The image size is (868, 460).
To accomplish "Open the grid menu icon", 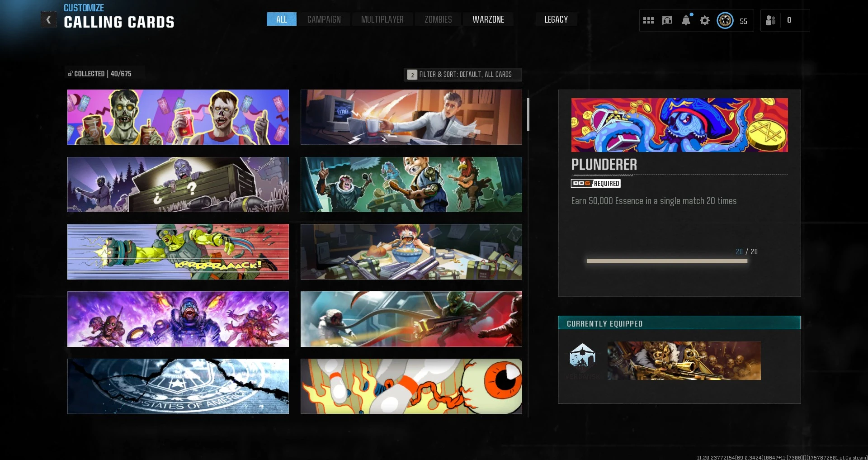I will tap(648, 20).
